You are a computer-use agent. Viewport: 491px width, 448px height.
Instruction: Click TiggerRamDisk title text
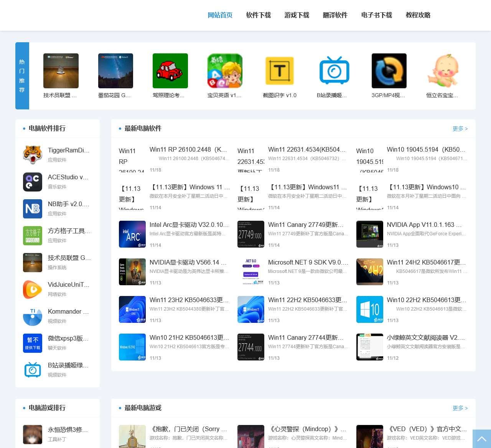(69, 150)
